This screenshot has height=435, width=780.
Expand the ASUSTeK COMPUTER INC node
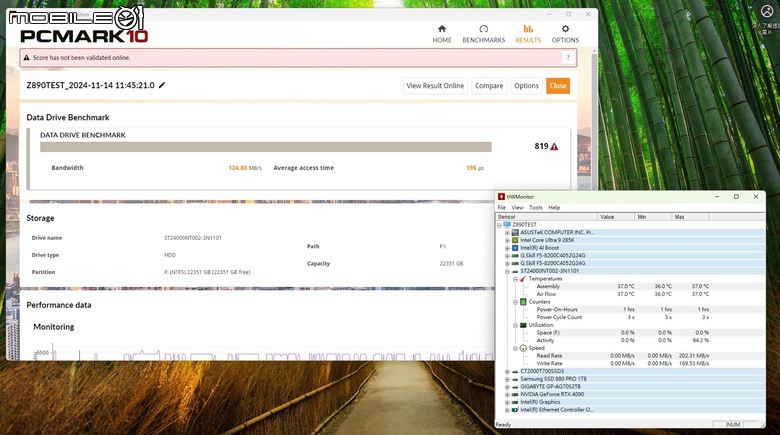tap(507, 232)
